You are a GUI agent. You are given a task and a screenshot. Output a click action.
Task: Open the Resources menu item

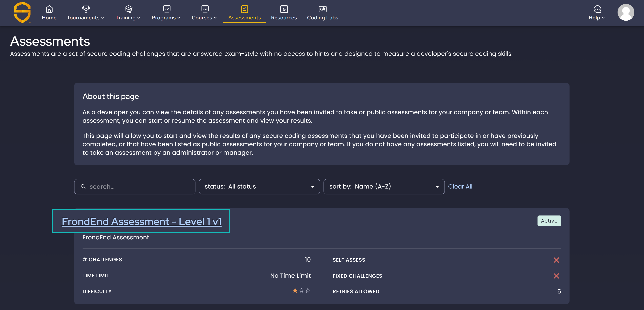pos(284,18)
